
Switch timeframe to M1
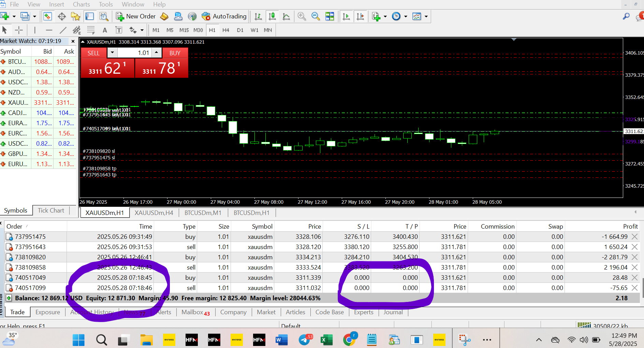tap(156, 30)
